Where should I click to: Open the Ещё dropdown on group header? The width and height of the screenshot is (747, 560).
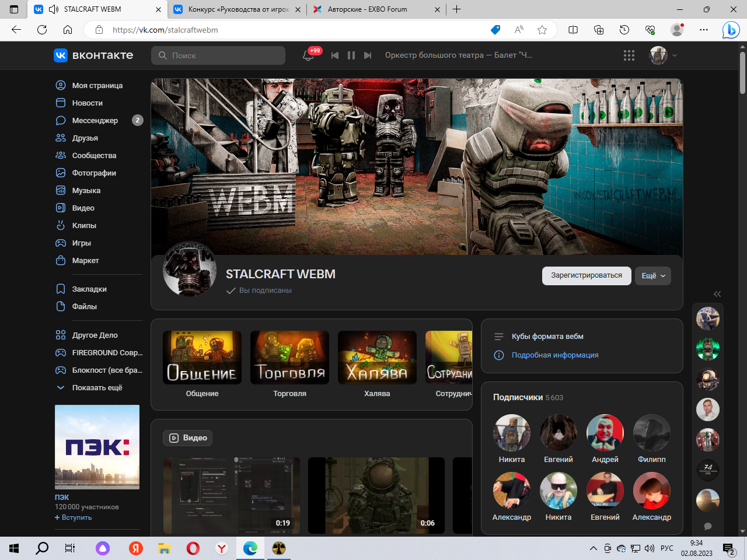(653, 275)
